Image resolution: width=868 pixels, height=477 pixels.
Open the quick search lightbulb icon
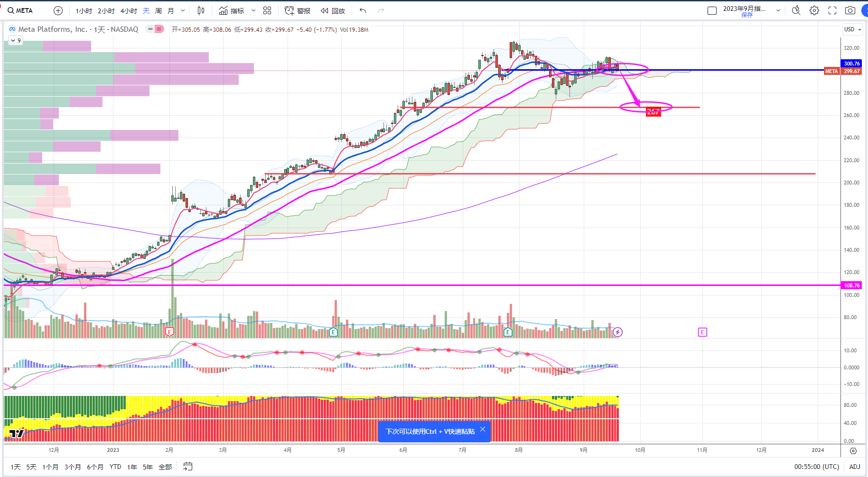pos(796,10)
